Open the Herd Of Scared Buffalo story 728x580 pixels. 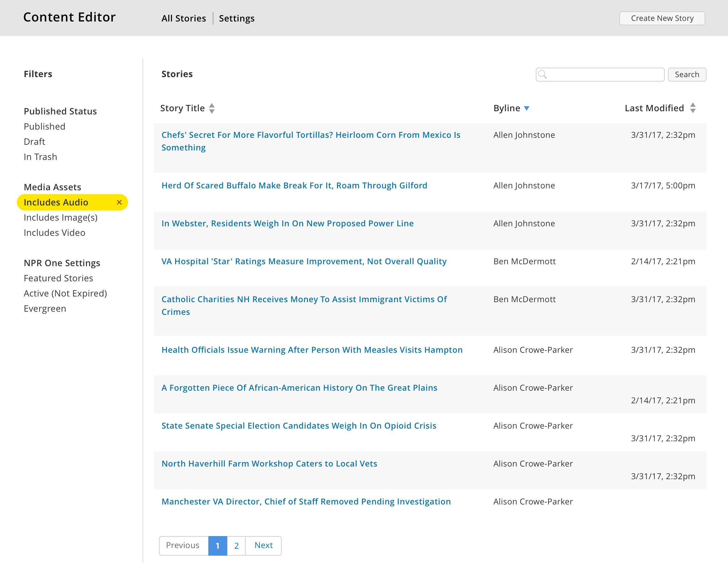(x=294, y=185)
